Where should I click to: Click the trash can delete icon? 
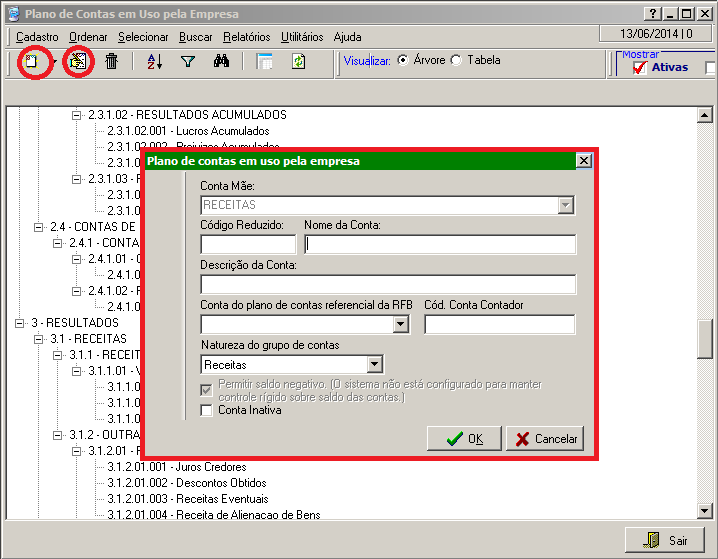[x=111, y=62]
